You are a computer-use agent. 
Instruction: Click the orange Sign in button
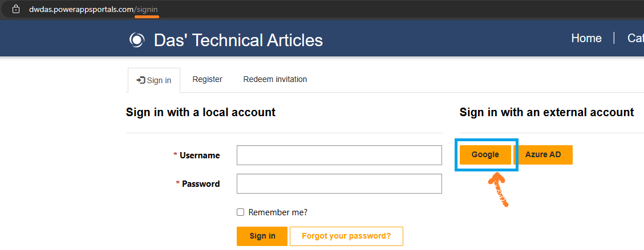coord(262,236)
